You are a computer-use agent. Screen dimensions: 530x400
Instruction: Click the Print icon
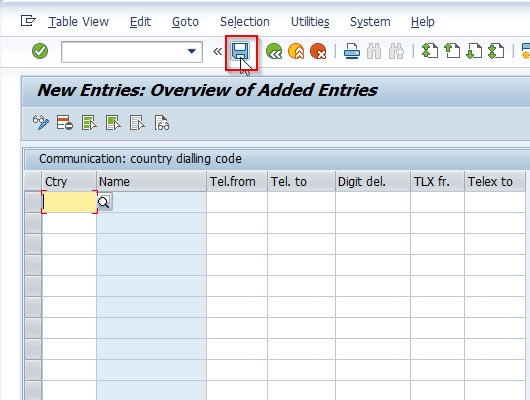(x=352, y=52)
